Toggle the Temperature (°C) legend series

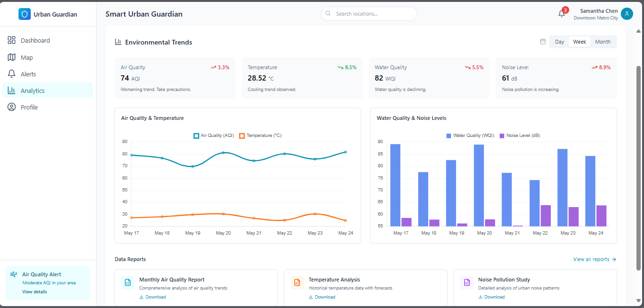click(260, 136)
